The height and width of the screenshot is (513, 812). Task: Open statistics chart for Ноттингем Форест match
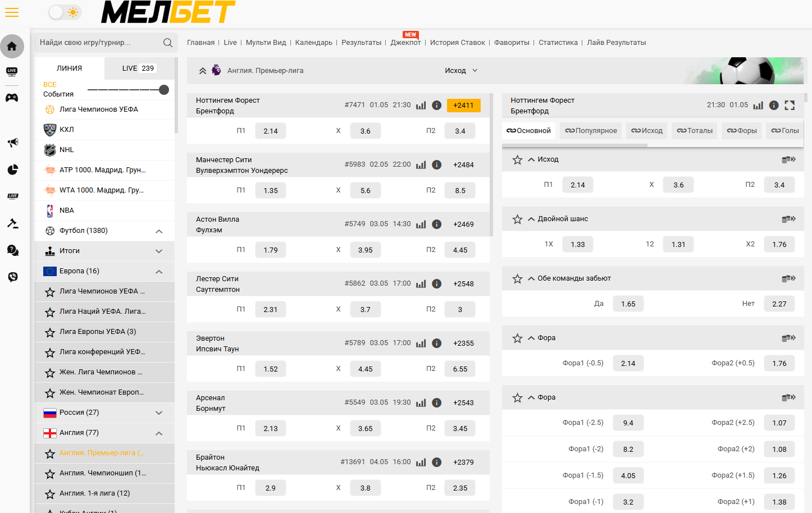(x=421, y=106)
